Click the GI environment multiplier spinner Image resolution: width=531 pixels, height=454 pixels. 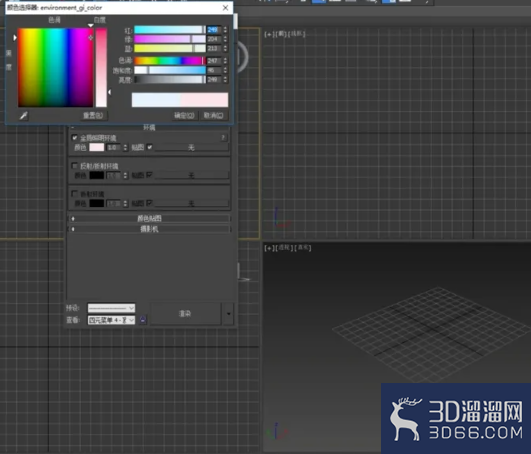coord(125,147)
